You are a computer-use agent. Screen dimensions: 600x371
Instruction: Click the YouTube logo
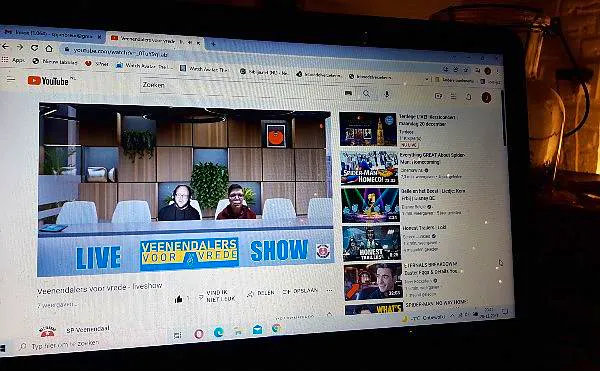point(48,81)
